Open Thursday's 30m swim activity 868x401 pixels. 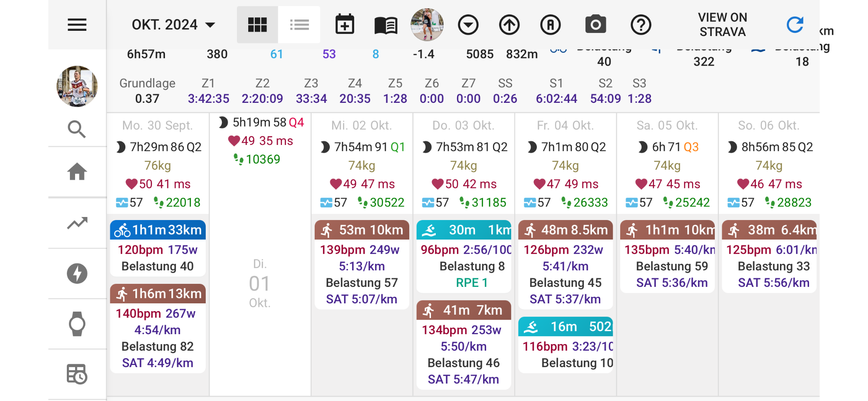click(464, 230)
